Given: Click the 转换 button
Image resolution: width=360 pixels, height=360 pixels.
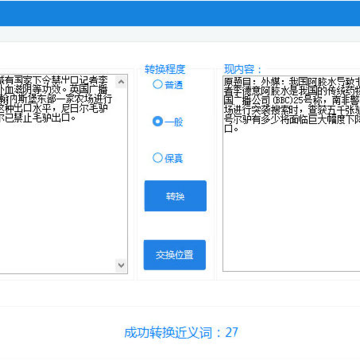Looking at the screenshot, I should point(175,196).
